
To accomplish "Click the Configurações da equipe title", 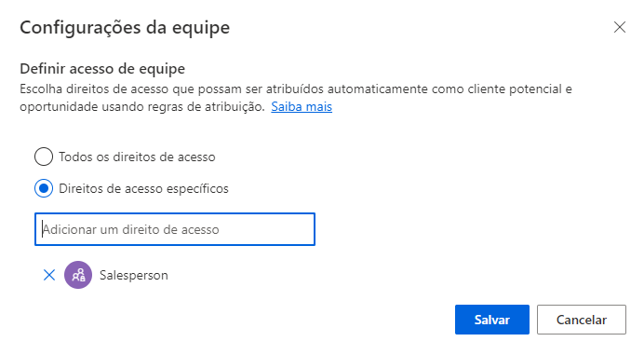I will tap(125, 28).
